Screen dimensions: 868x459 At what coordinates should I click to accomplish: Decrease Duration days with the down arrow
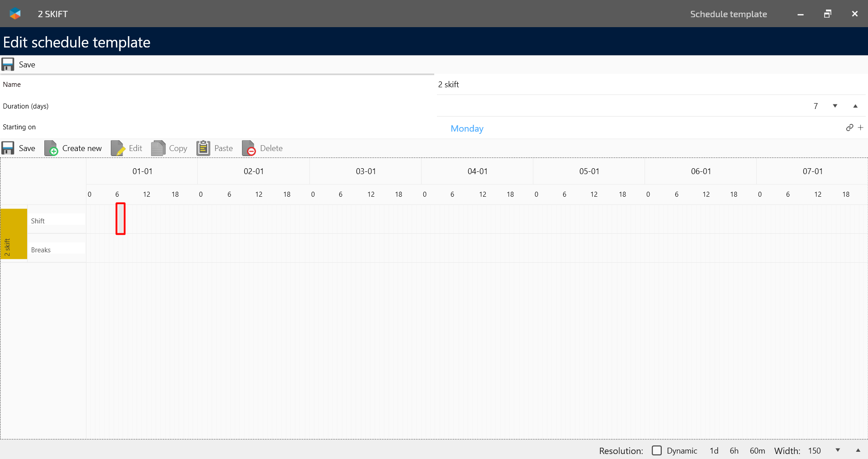(x=835, y=106)
